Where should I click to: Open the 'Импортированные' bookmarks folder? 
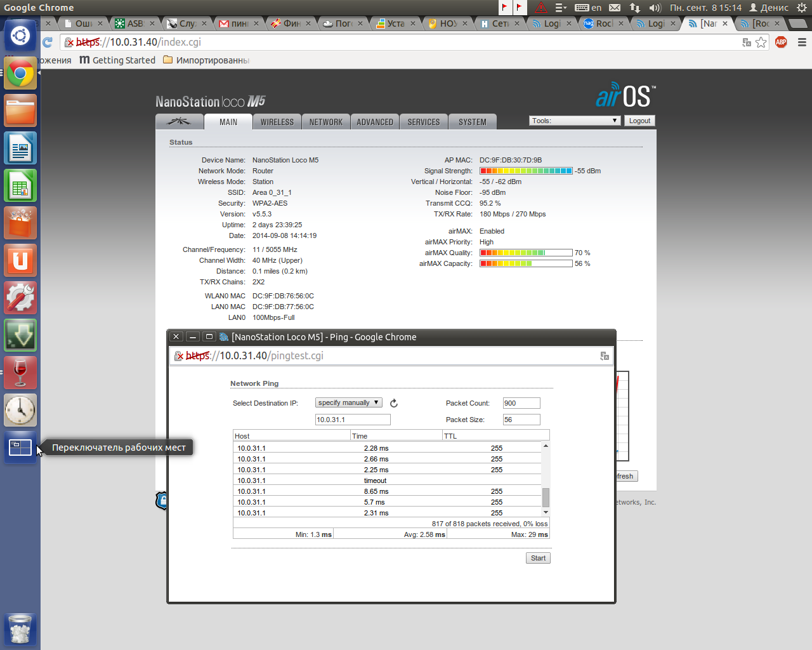click(206, 60)
